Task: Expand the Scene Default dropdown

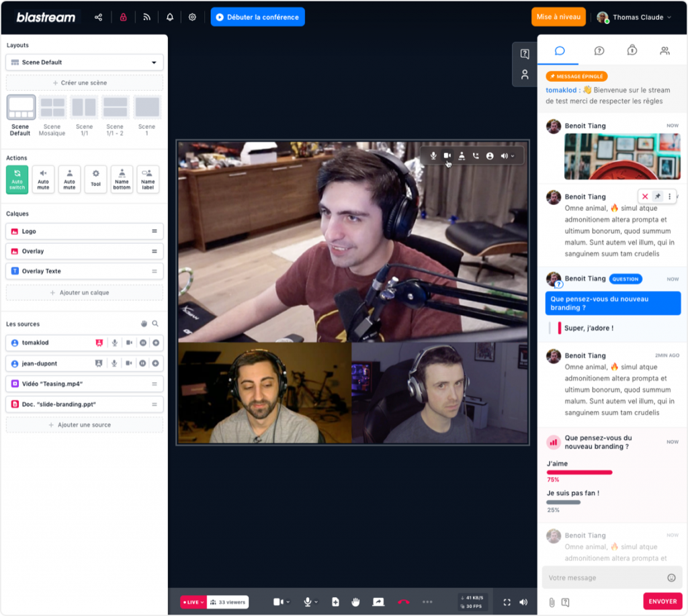Action: point(153,62)
